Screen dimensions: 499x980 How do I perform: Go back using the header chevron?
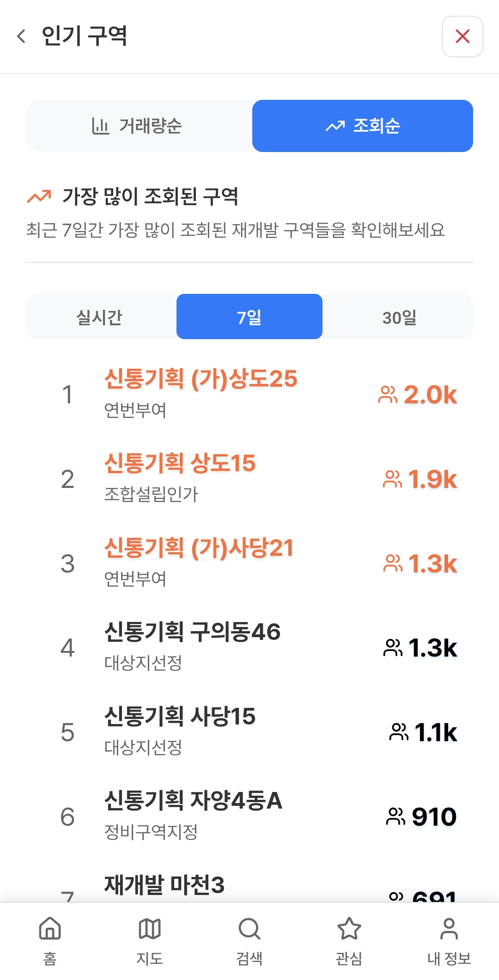(x=21, y=36)
